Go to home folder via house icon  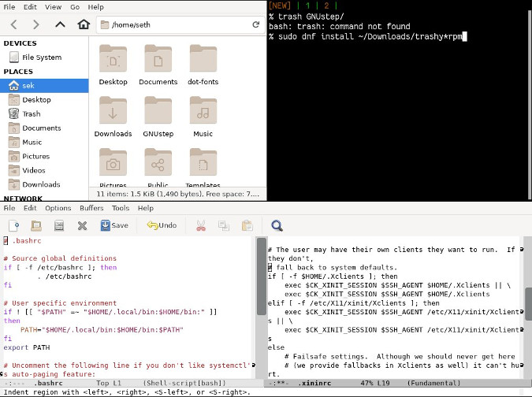click(84, 24)
